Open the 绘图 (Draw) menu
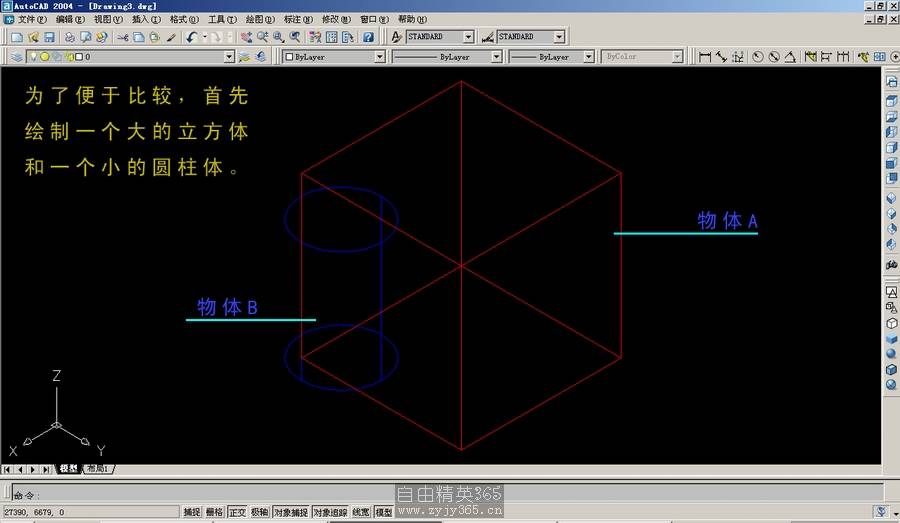900x523 pixels. click(x=260, y=19)
